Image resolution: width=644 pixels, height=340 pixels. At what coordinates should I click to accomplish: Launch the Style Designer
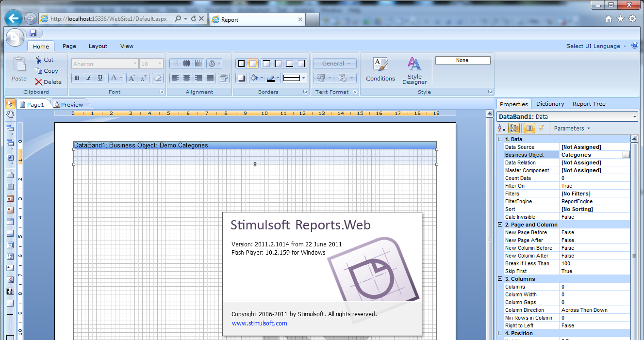coord(414,71)
